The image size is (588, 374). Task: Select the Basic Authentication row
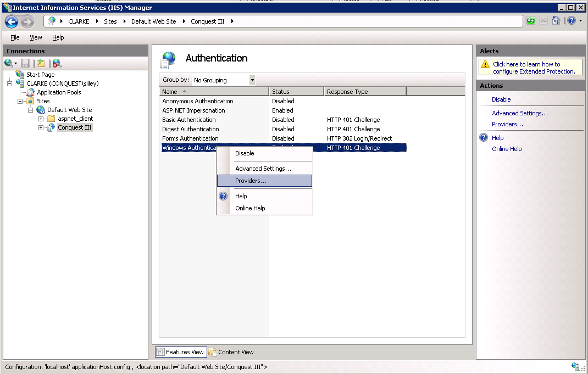click(284, 120)
